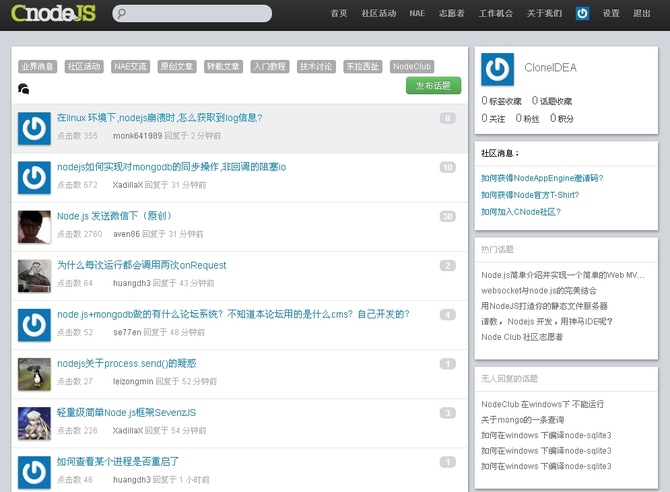Open NAE menu item
This screenshot has height=492, width=670.
[x=417, y=13]
